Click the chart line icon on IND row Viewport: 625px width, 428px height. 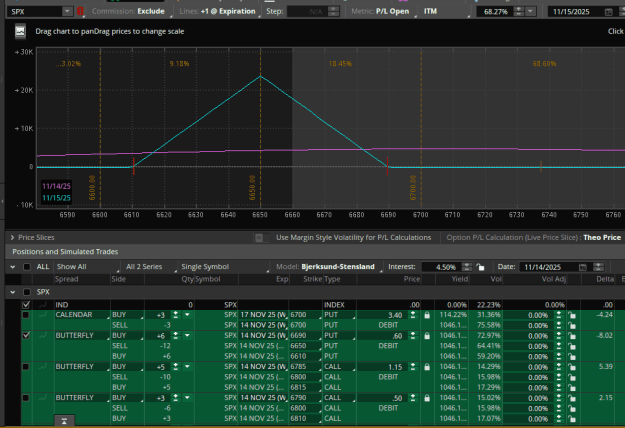point(43,305)
